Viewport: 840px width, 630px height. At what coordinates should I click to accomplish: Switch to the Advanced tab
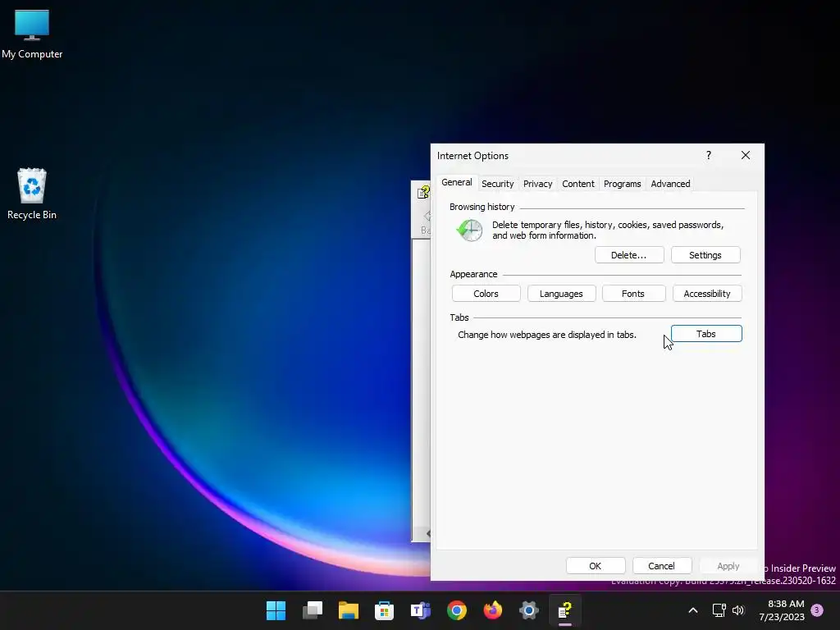click(x=670, y=184)
